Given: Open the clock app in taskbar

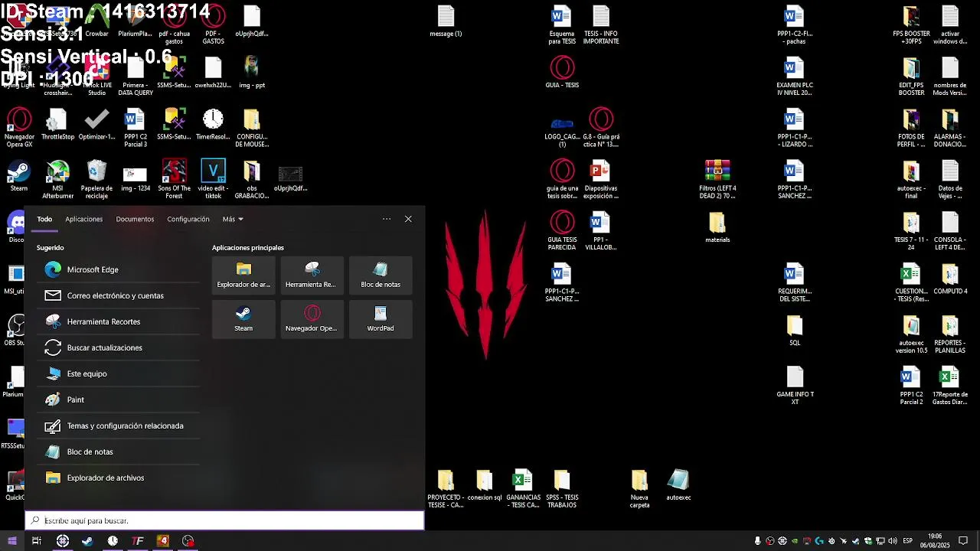Looking at the screenshot, I should pos(113,541).
